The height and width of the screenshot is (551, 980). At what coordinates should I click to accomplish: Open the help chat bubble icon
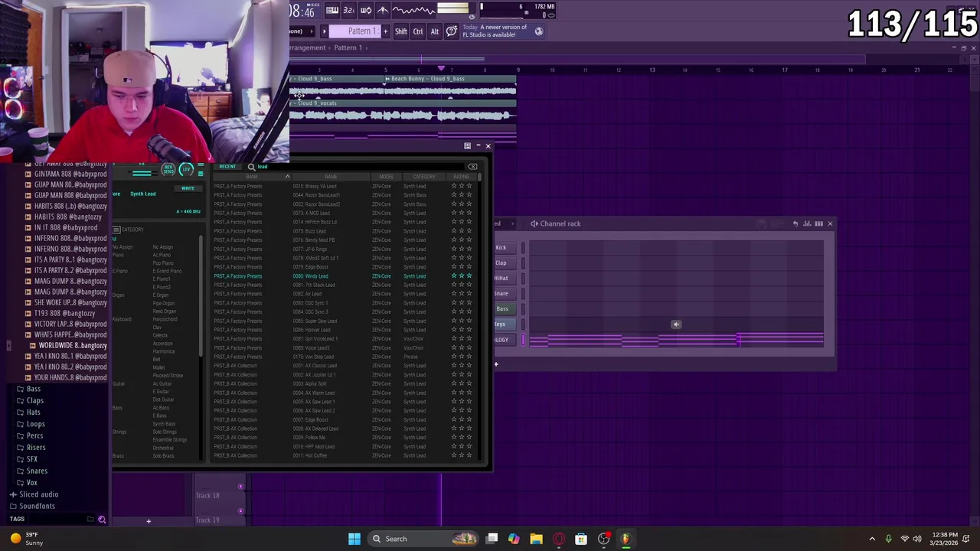pos(452,31)
